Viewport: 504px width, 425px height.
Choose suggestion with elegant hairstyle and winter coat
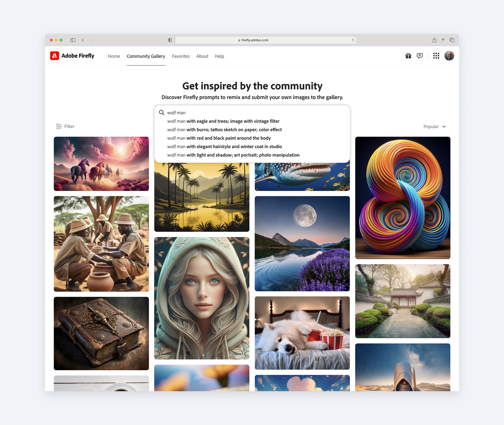click(224, 147)
